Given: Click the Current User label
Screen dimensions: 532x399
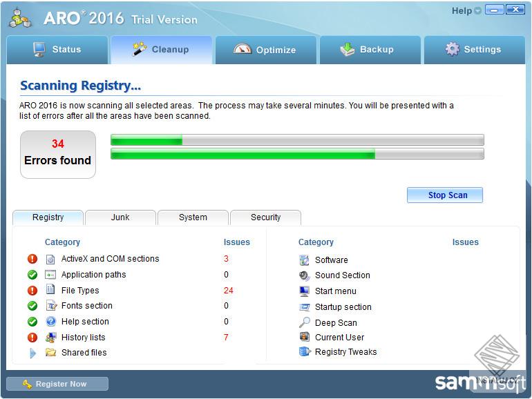Looking at the screenshot, I should point(339,338).
